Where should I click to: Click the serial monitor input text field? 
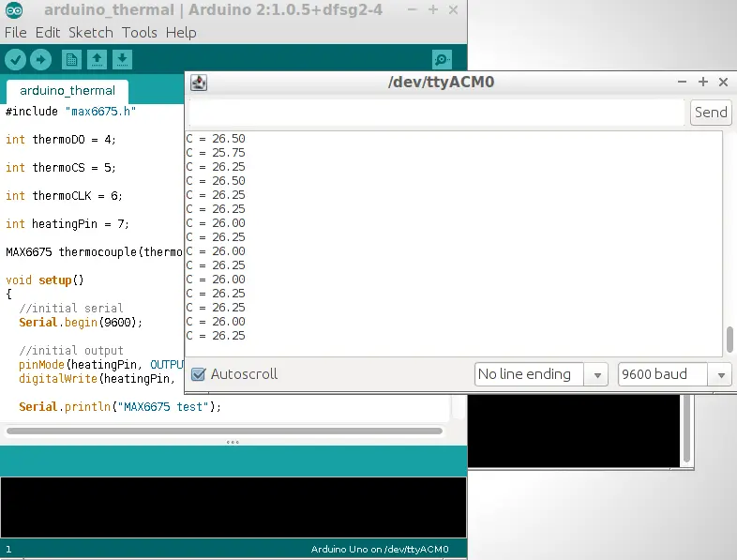click(437, 113)
